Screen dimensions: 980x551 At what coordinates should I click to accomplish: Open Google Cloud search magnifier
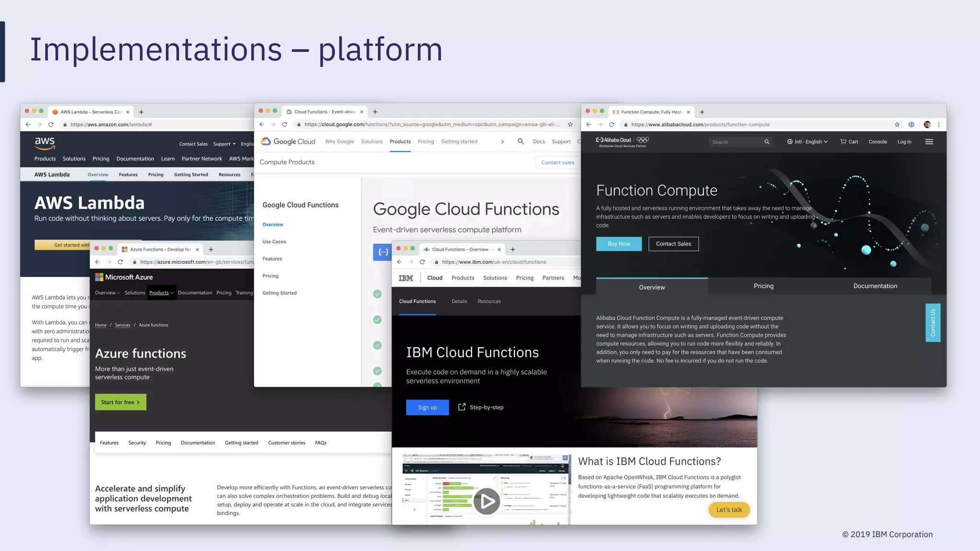[521, 142]
